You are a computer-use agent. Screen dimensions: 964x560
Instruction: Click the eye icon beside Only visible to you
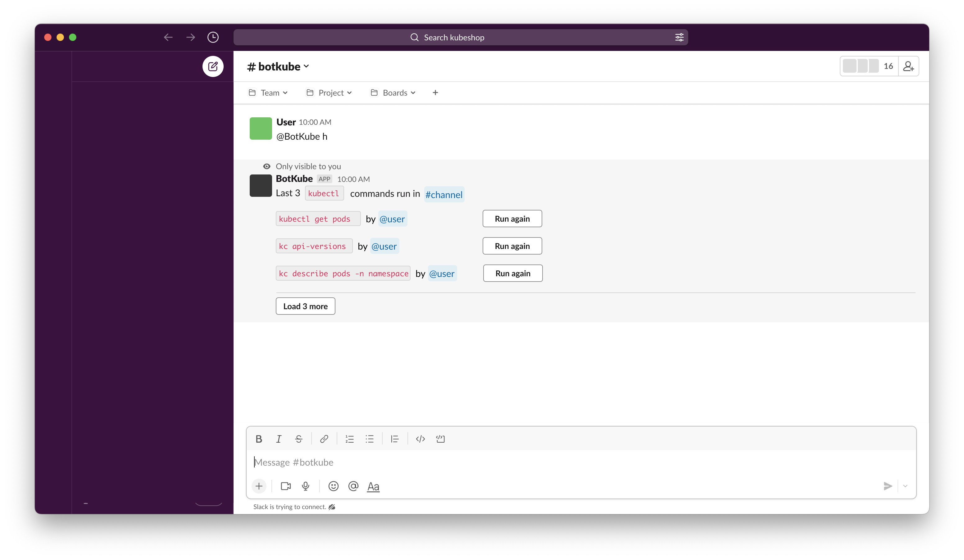pos(267,166)
